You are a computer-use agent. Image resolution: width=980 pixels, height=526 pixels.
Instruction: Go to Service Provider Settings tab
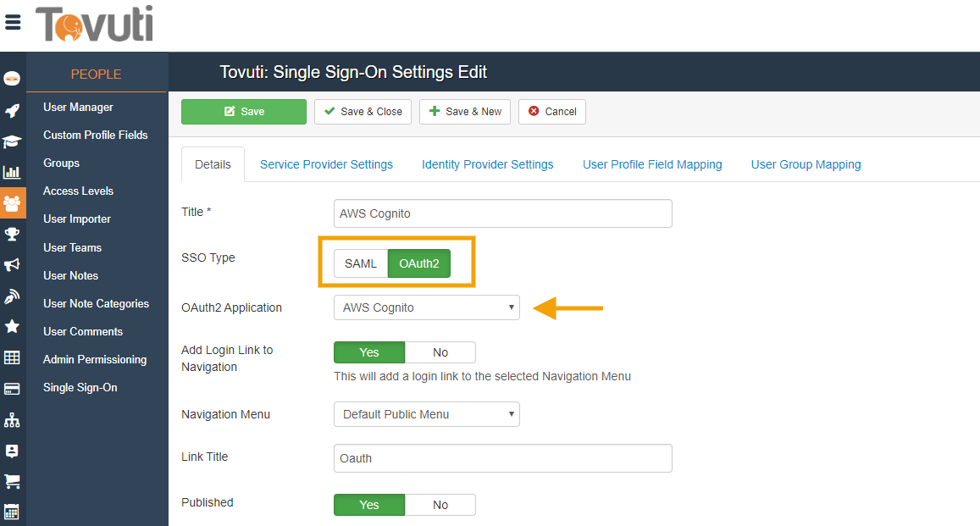click(x=326, y=164)
